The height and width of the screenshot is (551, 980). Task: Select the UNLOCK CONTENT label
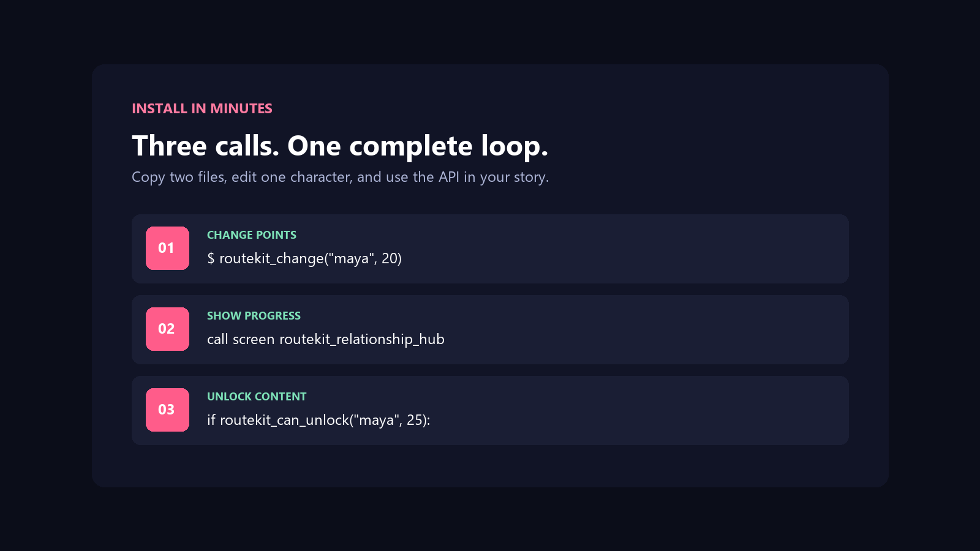257,397
